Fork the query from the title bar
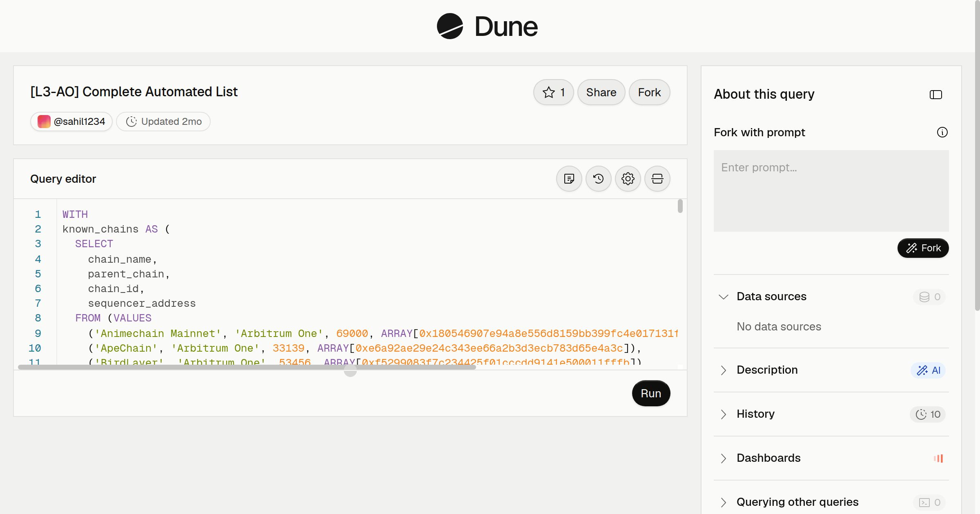This screenshot has height=514, width=980. pos(649,92)
